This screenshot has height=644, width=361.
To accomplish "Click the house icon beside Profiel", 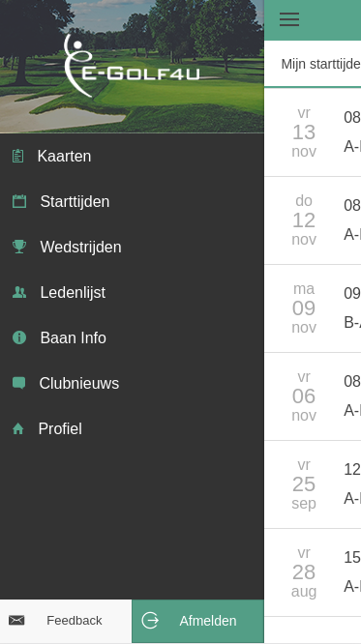I will tap(18, 428).
